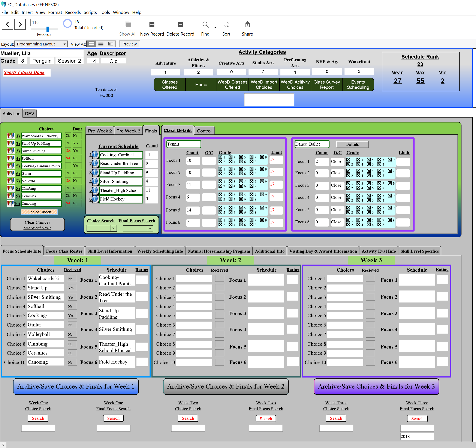Toggle Dance_Ballet Focus 1 grade 1 checkbox

348,160
